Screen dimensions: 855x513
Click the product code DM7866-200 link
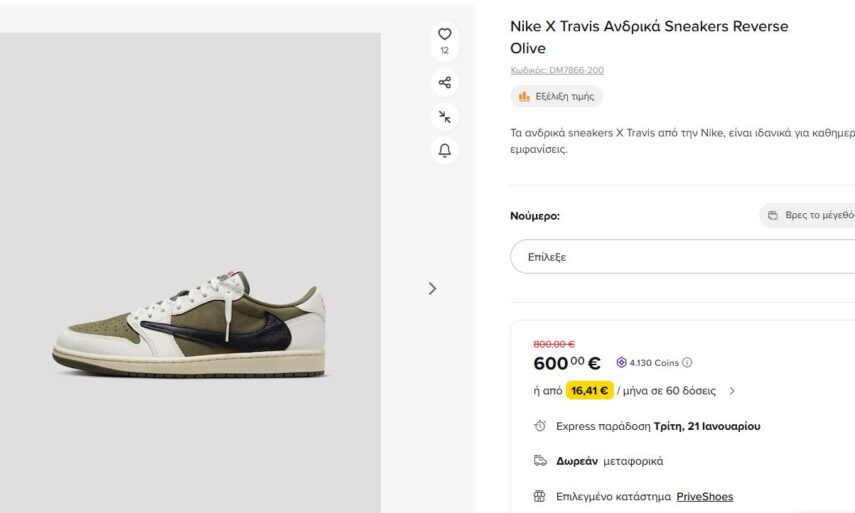[x=557, y=71]
